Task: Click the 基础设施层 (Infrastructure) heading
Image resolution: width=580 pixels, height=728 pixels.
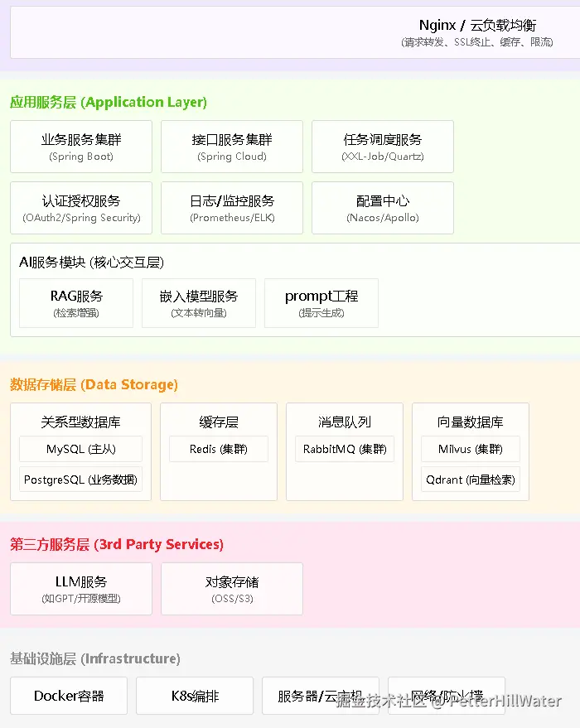Action: pyautogui.click(x=95, y=658)
